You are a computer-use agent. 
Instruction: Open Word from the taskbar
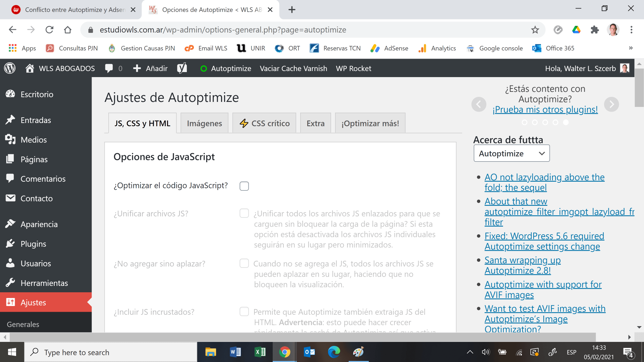coord(235,352)
